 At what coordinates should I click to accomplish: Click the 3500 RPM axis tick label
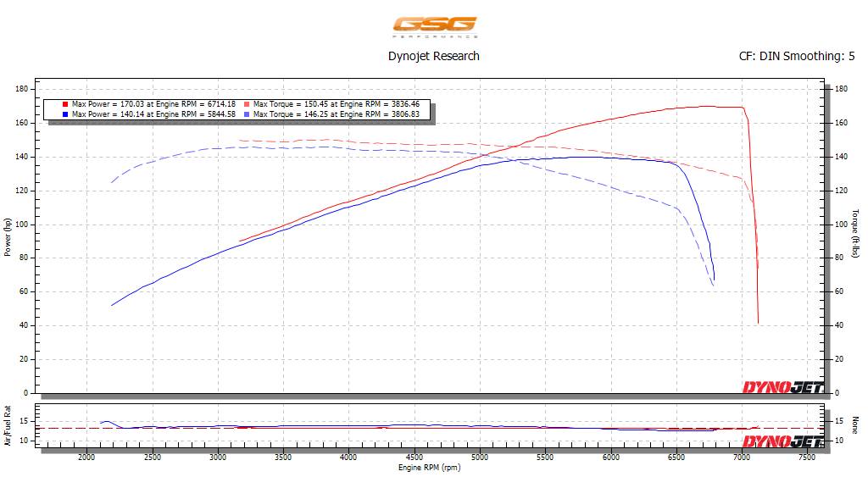[283, 457]
